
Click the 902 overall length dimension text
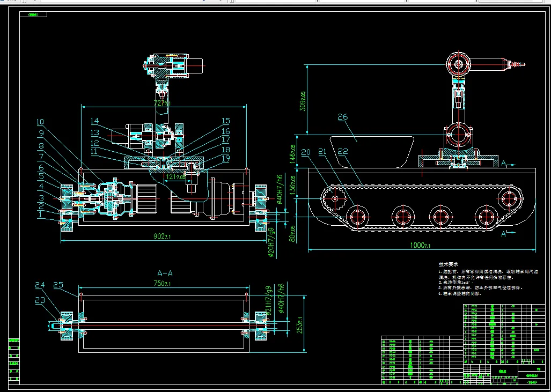(163, 236)
